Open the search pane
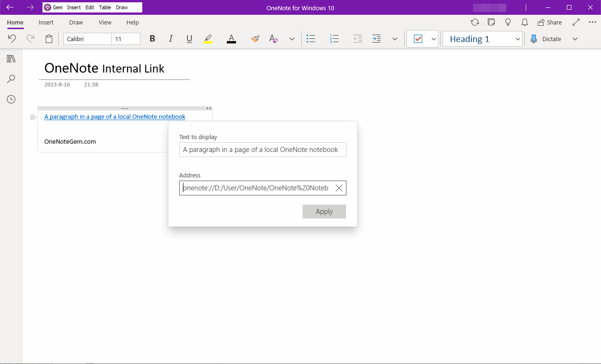Viewport: 601px width, 364px height. click(x=11, y=79)
